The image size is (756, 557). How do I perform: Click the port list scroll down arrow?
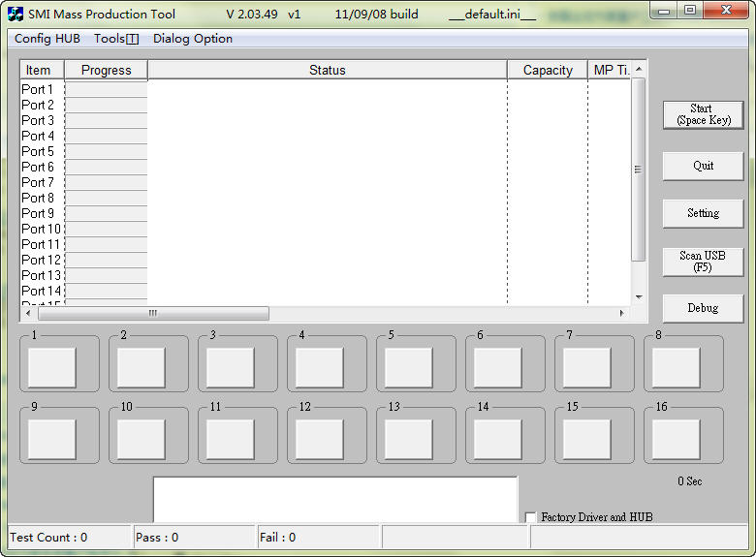coord(638,296)
